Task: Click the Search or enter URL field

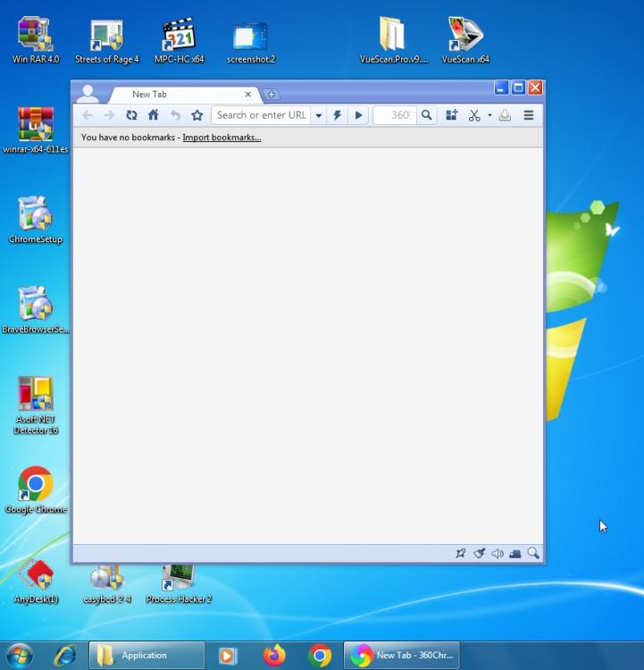Action: click(261, 115)
